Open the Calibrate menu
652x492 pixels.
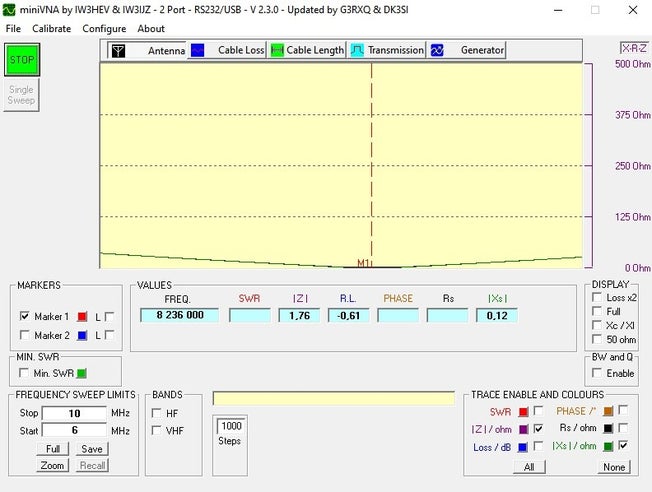click(51, 29)
